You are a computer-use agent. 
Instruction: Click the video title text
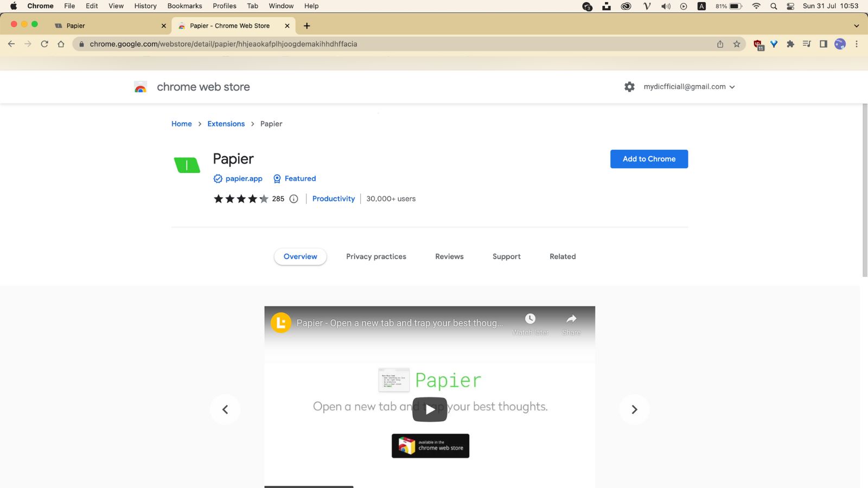tap(400, 323)
